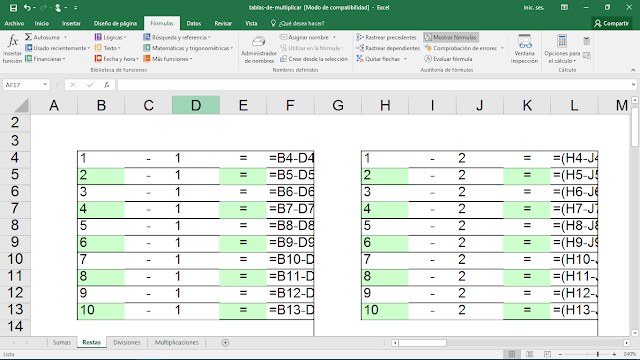Click Rastrear precedentes arrows tool
Image resolution: width=640 pixels, height=360 pixels.
[x=386, y=37]
